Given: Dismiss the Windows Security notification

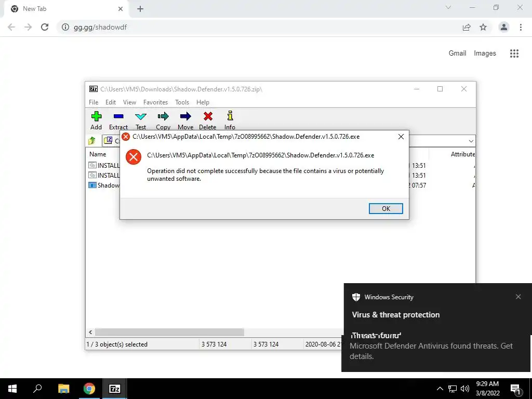Looking at the screenshot, I should 518,297.
